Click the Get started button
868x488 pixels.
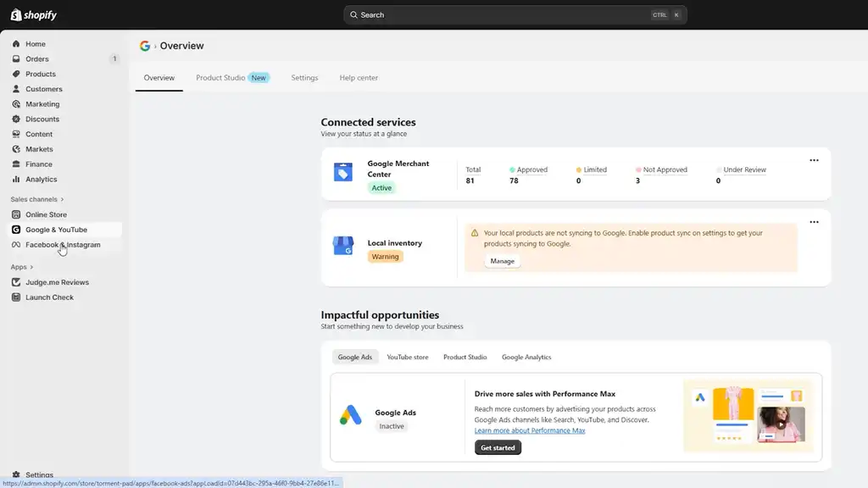click(498, 448)
